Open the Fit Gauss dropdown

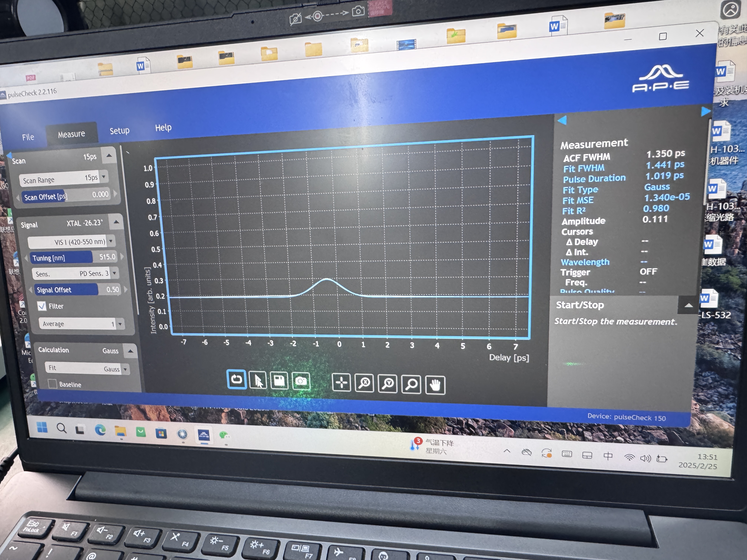tap(87, 368)
